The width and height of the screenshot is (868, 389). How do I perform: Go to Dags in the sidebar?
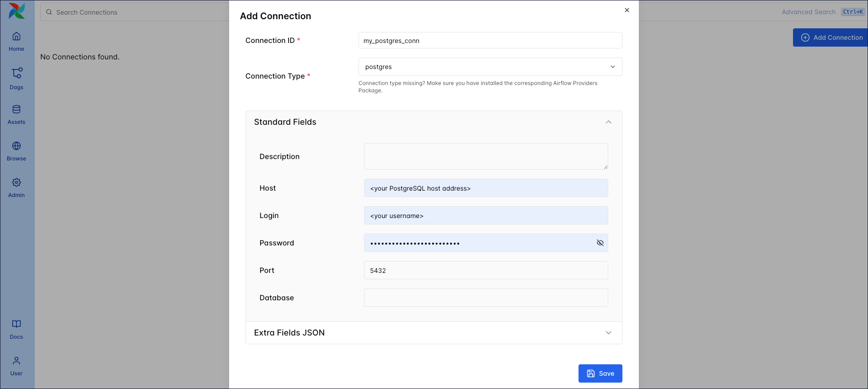[16, 78]
